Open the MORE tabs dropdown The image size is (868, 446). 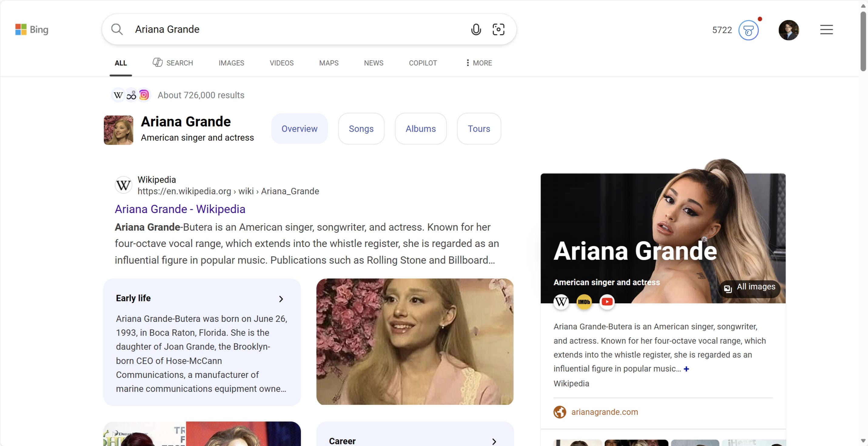click(479, 63)
